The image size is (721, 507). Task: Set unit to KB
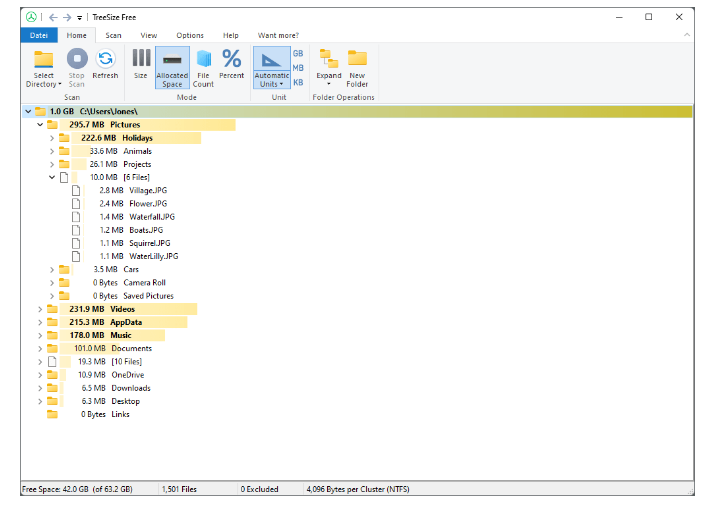[x=298, y=83]
